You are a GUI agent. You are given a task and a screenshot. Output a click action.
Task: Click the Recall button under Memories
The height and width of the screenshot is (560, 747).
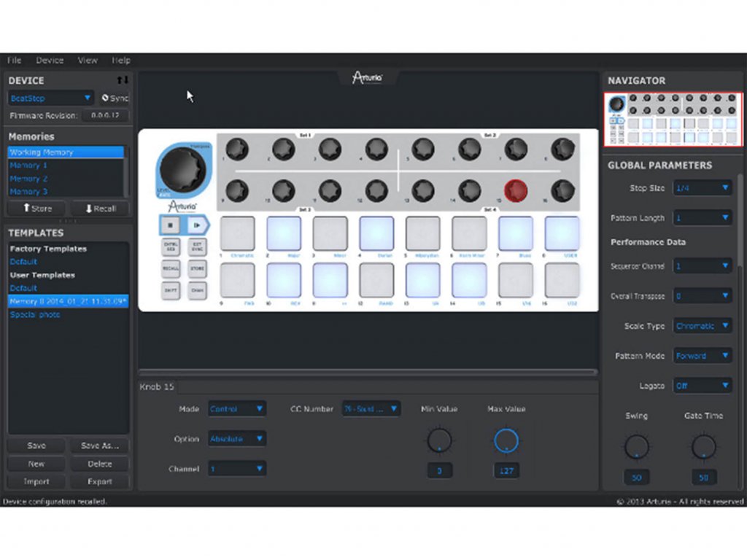point(100,209)
